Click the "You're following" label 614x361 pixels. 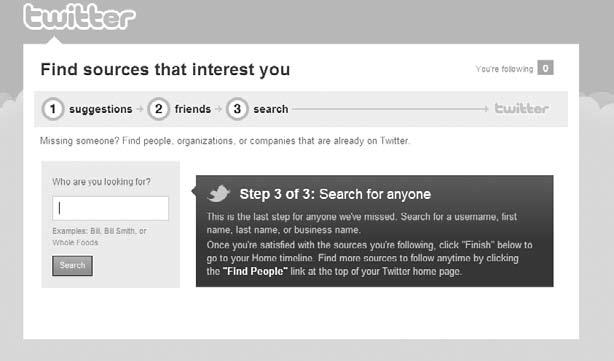(x=504, y=69)
